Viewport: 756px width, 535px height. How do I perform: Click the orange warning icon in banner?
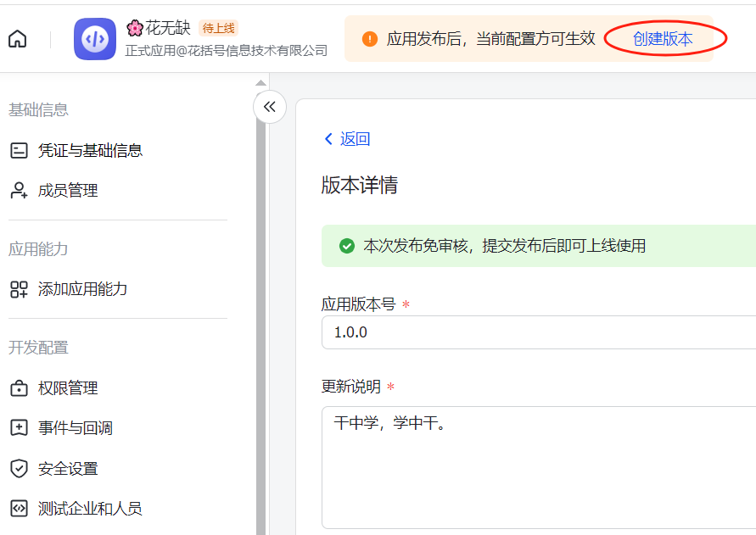coord(369,39)
